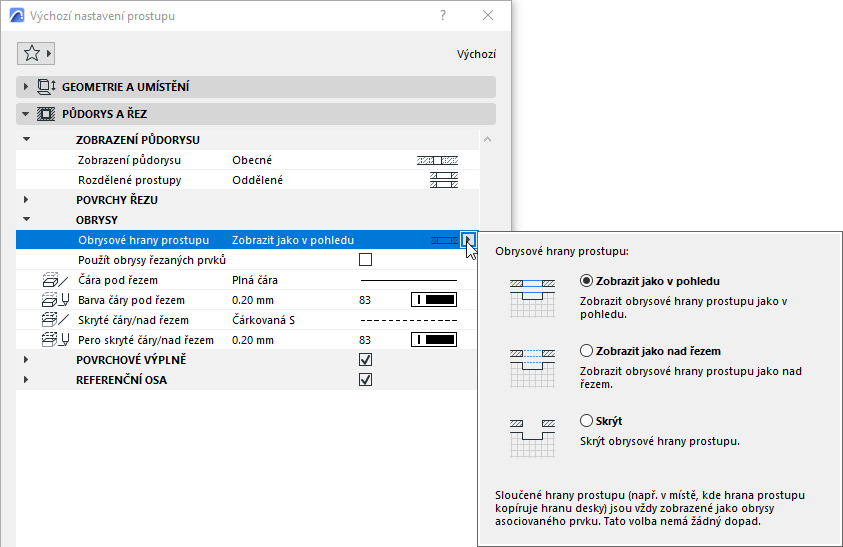Image resolution: width=843 pixels, height=547 pixels.
Task: Open the Obrysové hrany prostupu flyout arrow
Action: 468,240
